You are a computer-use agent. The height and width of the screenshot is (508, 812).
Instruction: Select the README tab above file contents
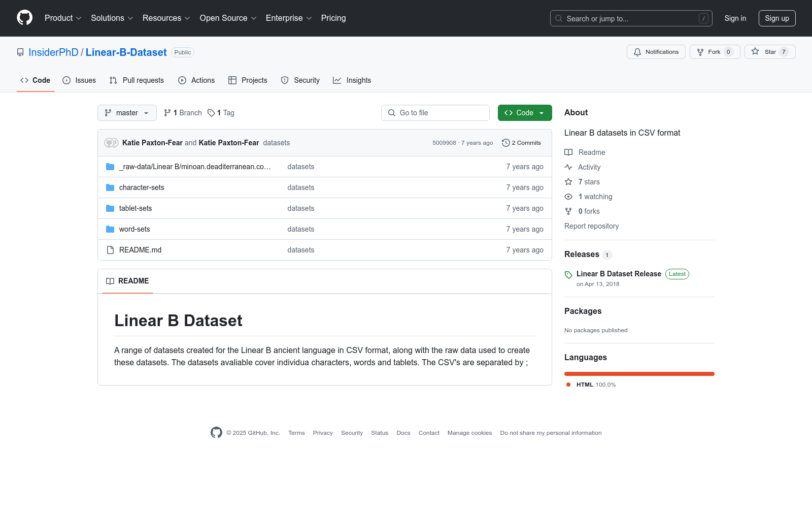click(127, 281)
